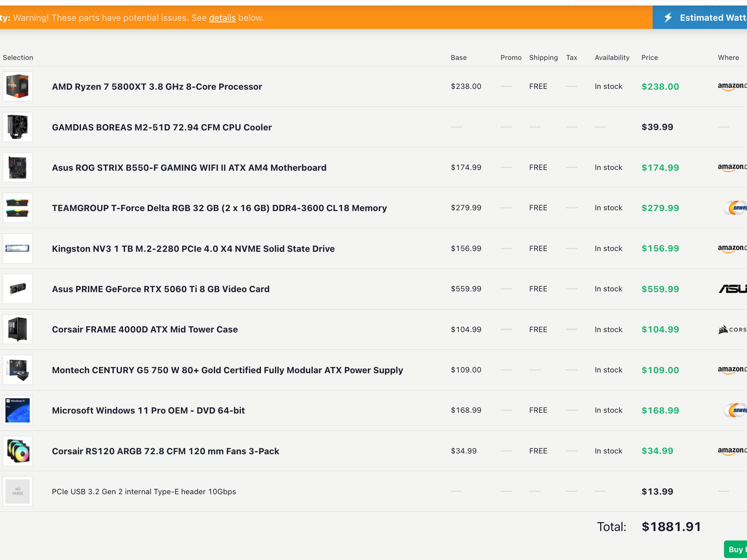This screenshot has width=747, height=560.
Task: Click the Corsair FRAME 4000D case thumbnail
Action: click(18, 329)
